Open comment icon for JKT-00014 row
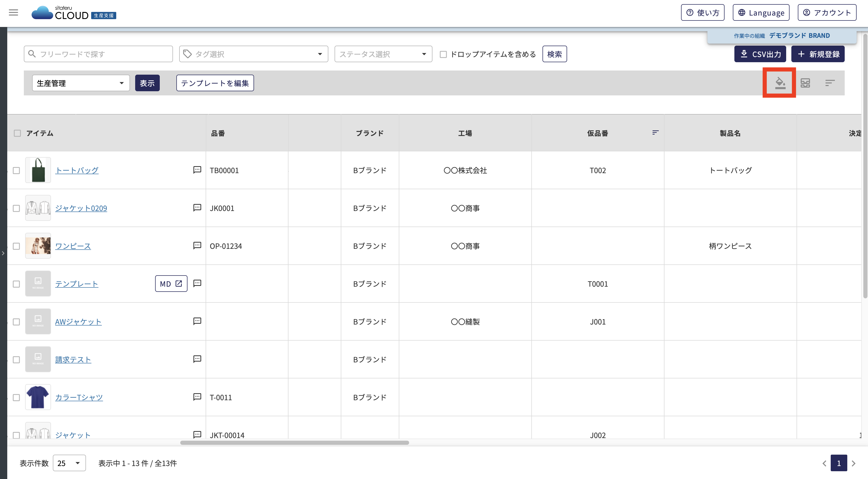868x479 pixels. (x=197, y=434)
